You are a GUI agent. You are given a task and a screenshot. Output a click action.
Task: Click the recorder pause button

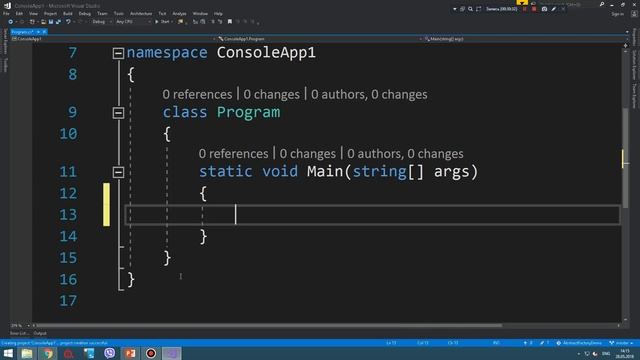coord(525,9)
